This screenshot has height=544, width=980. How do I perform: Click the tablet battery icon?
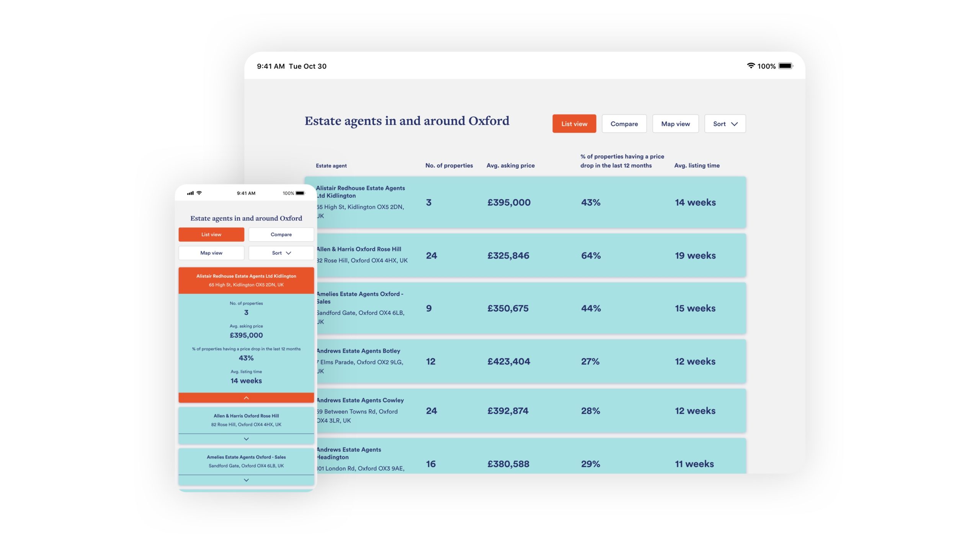(x=786, y=66)
